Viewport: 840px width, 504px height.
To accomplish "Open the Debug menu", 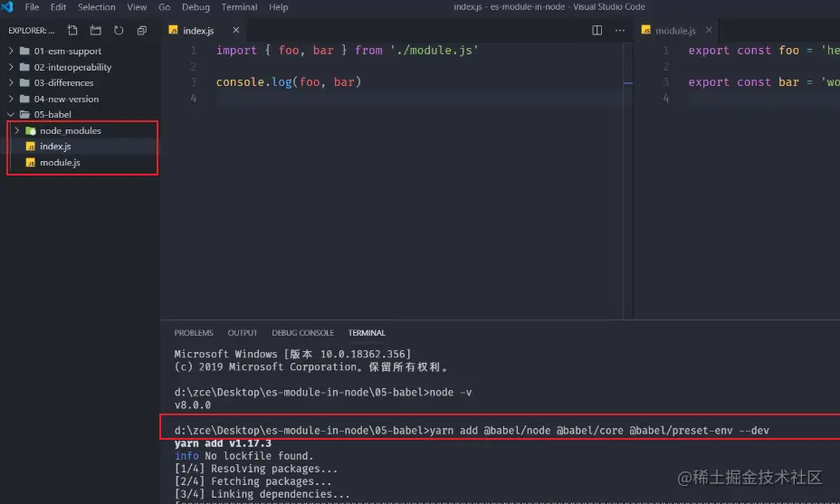I will 196,7.
